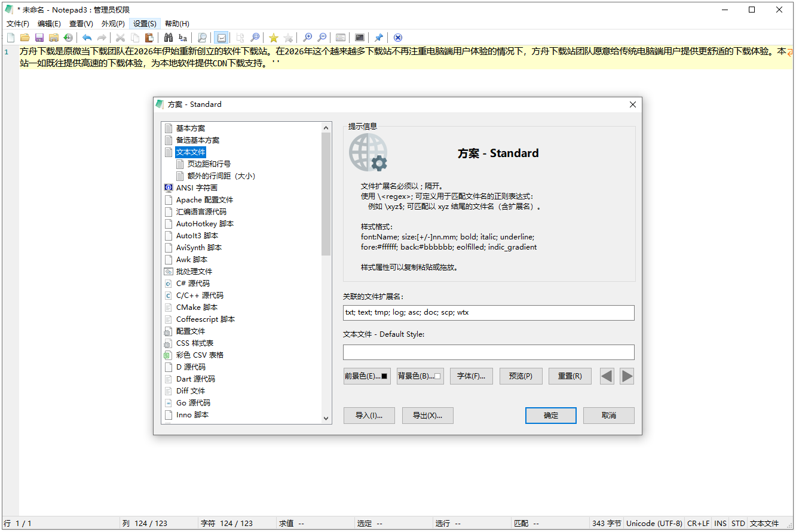Viewport: 796px width, 532px height.
Task: Click the file extensions input field
Action: point(488,312)
